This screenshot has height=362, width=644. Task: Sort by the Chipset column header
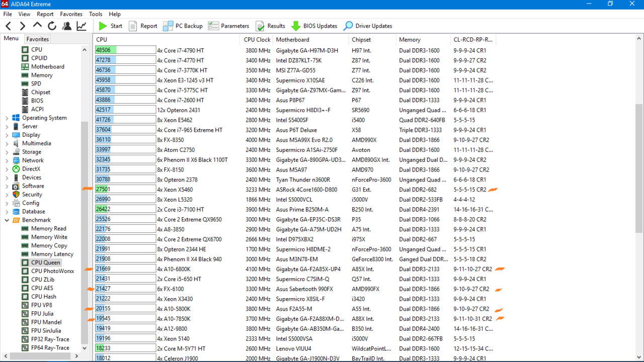point(372,40)
